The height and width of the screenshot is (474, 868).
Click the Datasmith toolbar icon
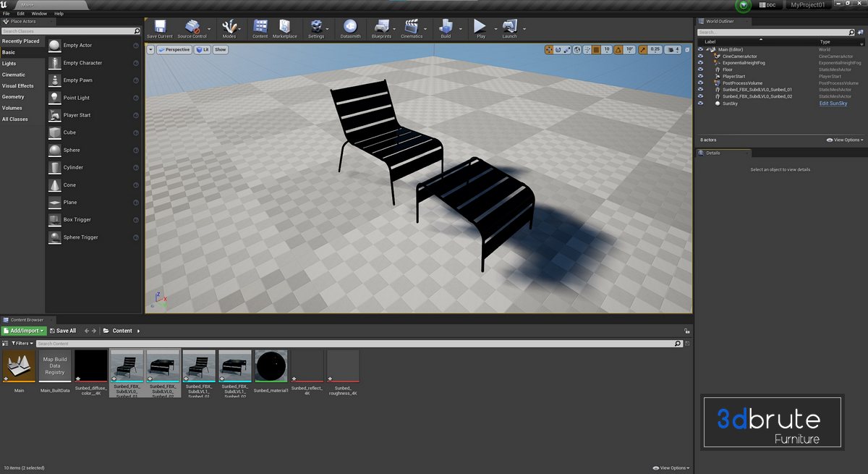pos(350,27)
